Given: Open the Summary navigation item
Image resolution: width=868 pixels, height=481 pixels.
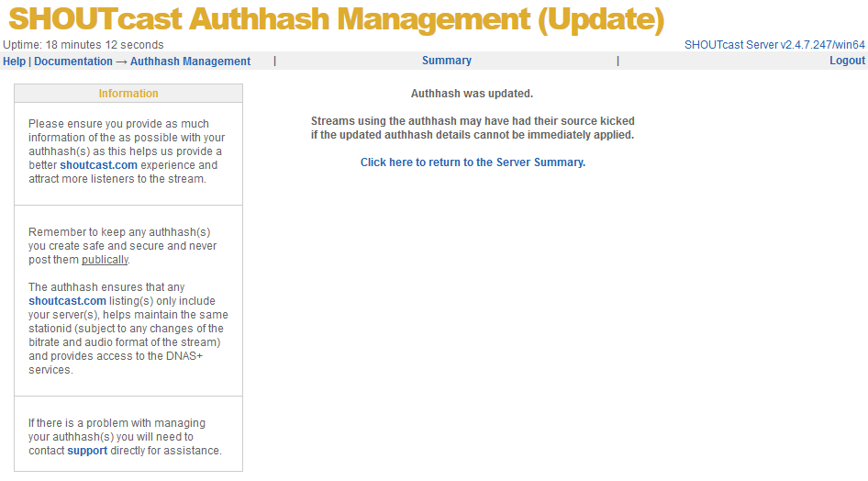Looking at the screenshot, I should click(x=447, y=61).
